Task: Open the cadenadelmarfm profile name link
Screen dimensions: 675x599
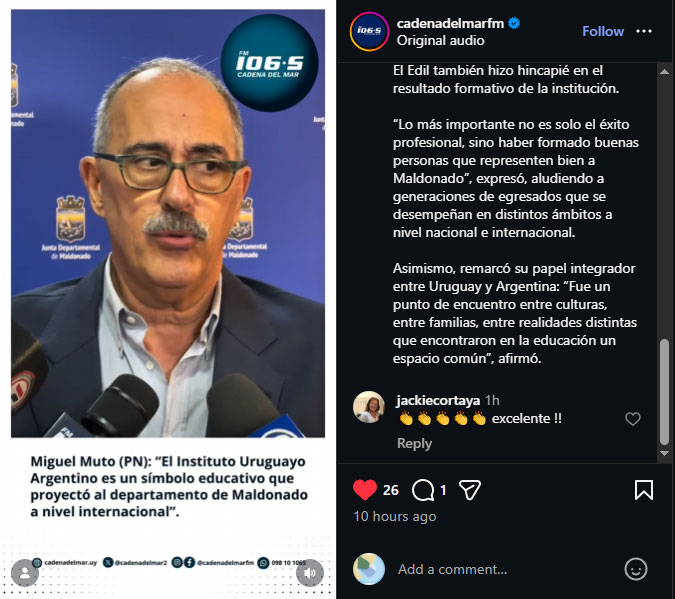Action: [450, 23]
